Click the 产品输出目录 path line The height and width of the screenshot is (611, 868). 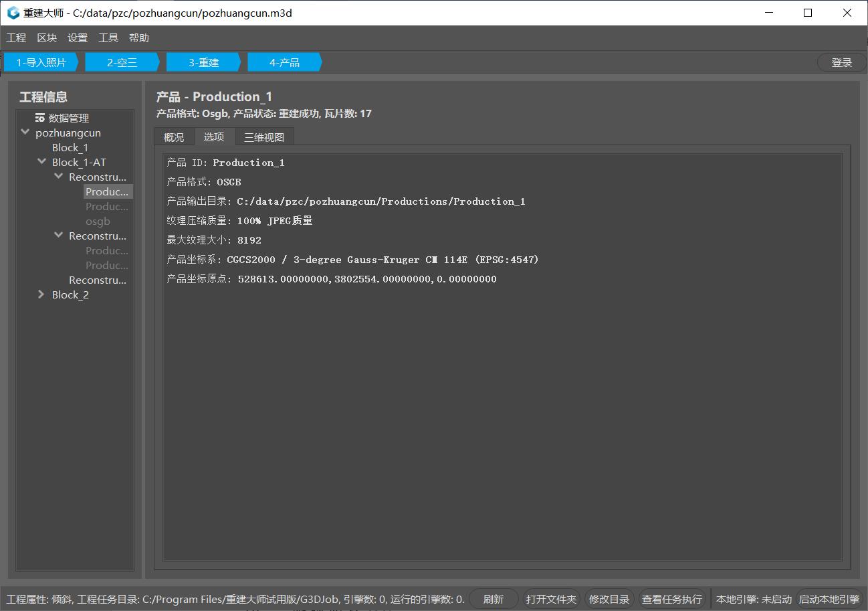click(x=346, y=201)
